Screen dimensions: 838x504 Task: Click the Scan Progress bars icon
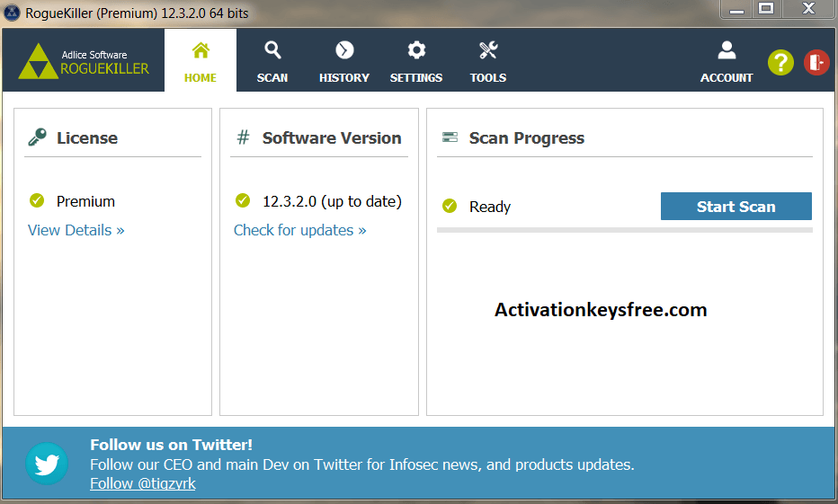(450, 137)
